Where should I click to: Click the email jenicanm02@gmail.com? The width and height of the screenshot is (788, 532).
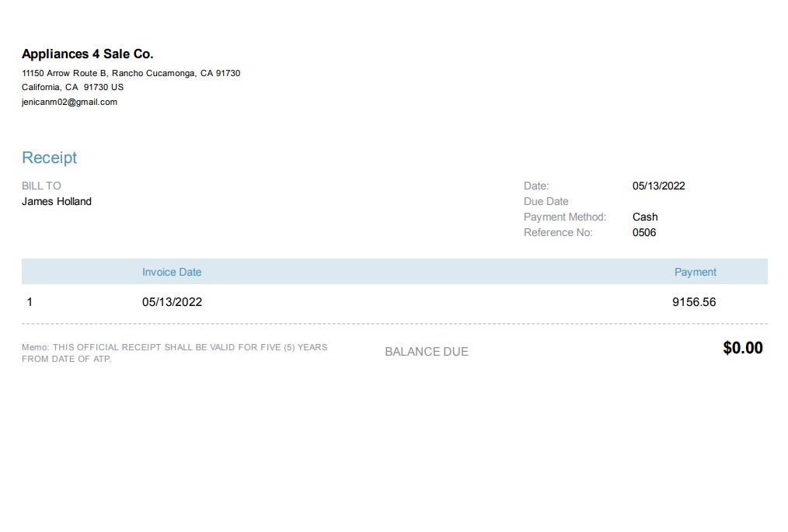[x=69, y=102]
